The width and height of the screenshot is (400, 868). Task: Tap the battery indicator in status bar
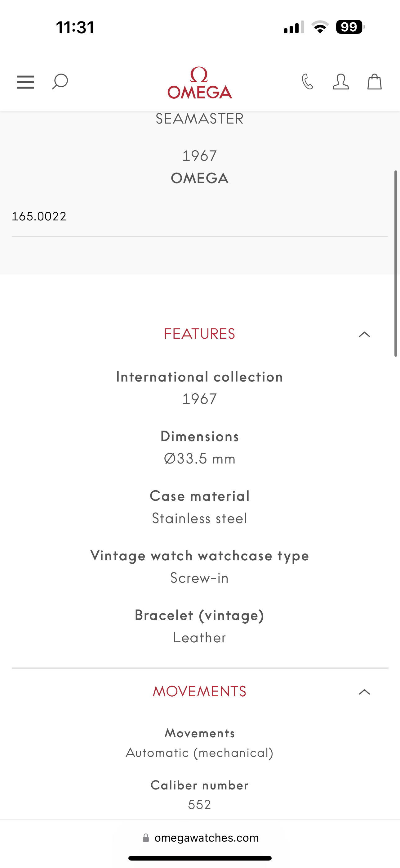[x=350, y=27]
